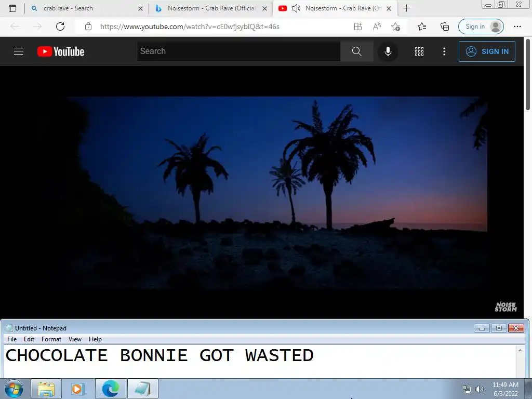Minimize the Notepad window

point(482,328)
